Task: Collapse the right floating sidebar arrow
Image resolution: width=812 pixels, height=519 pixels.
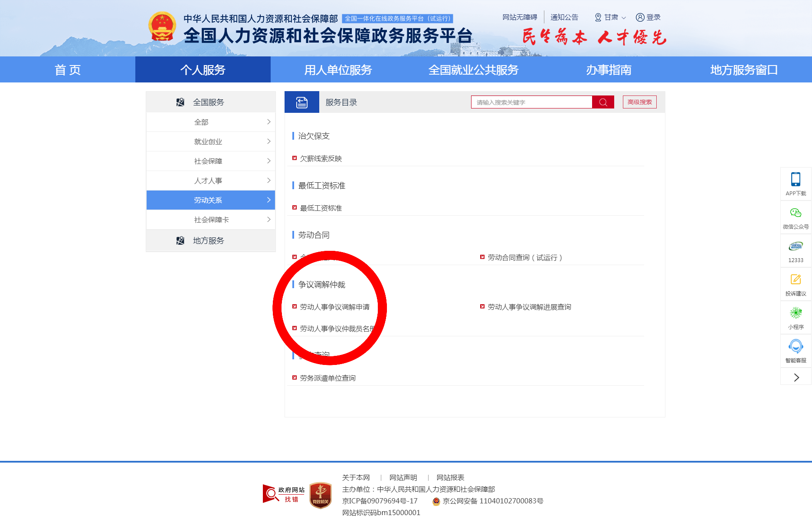Action: coord(796,378)
